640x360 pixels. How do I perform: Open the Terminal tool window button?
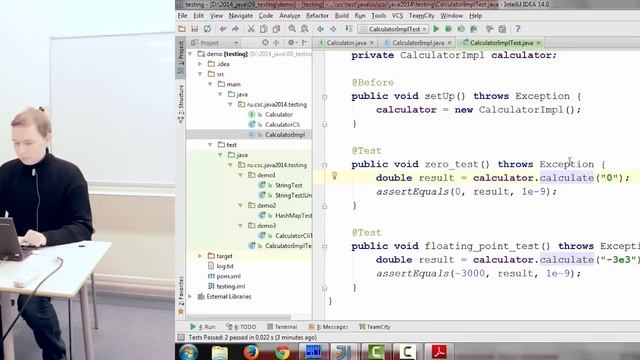coord(282,327)
